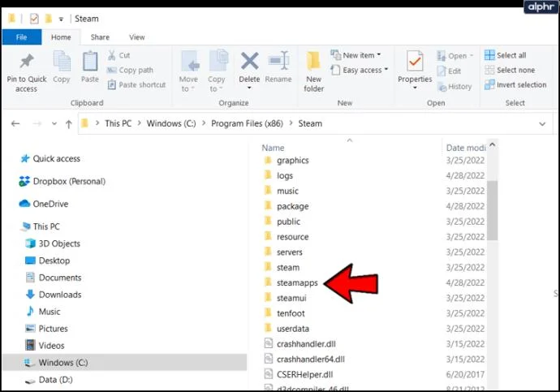This screenshot has height=392, width=560.
Task: Select Videos in navigation pane
Action: click(45, 346)
